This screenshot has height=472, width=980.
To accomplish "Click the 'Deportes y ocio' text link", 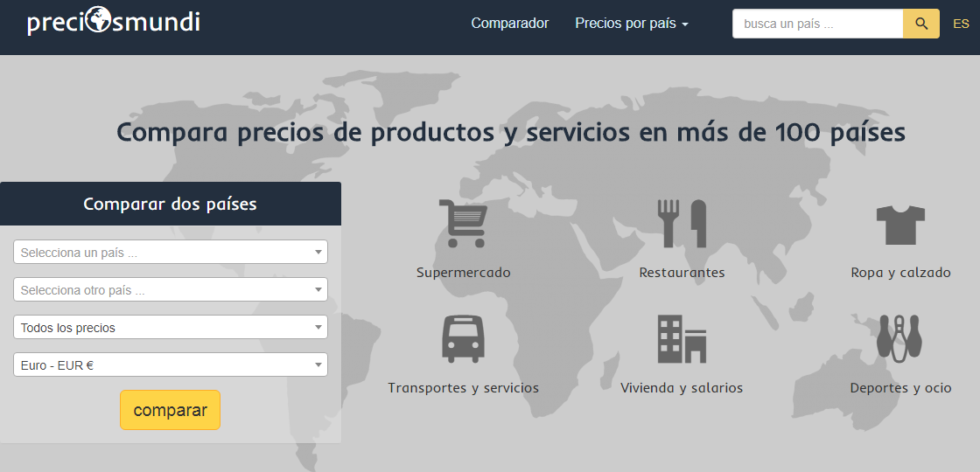I will pyautogui.click(x=900, y=388).
